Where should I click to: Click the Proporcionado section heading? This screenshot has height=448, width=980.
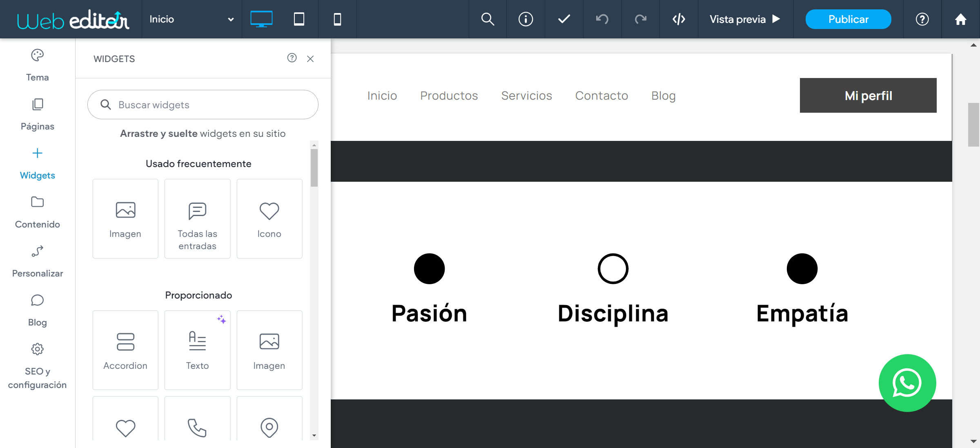(x=198, y=295)
